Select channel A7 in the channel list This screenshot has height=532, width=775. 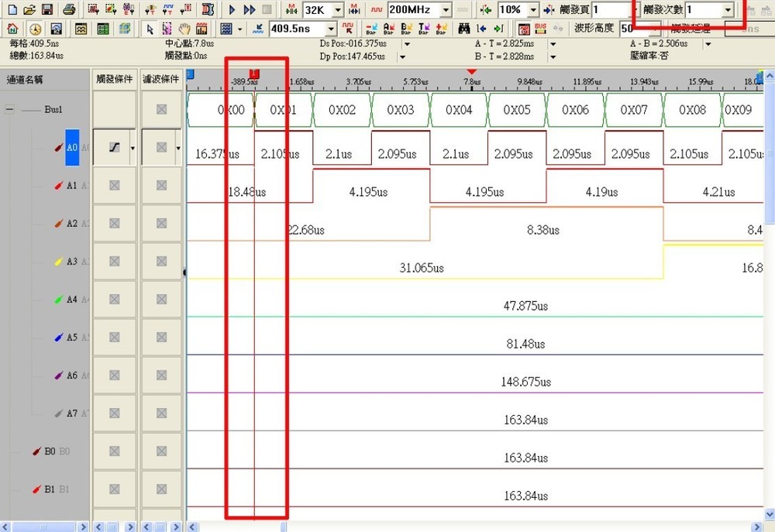pyautogui.click(x=72, y=413)
